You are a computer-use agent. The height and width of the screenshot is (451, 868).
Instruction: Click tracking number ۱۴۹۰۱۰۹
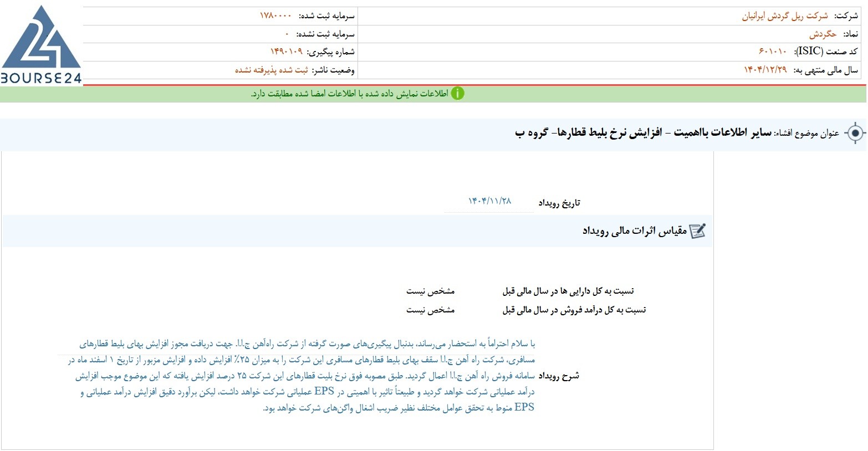[x=287, y=52]
